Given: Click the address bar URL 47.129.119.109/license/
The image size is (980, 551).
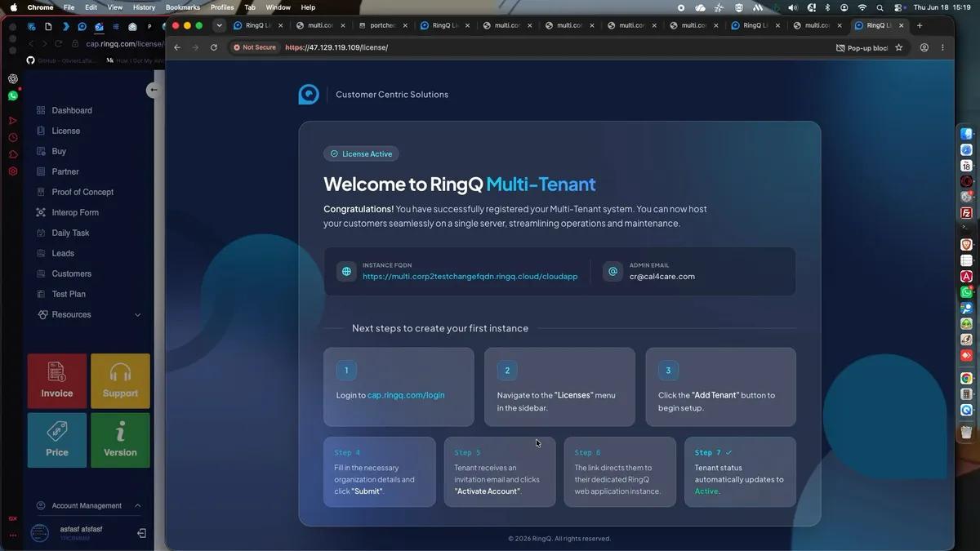Looking at the screenshot, I should (x=336, y=47).
